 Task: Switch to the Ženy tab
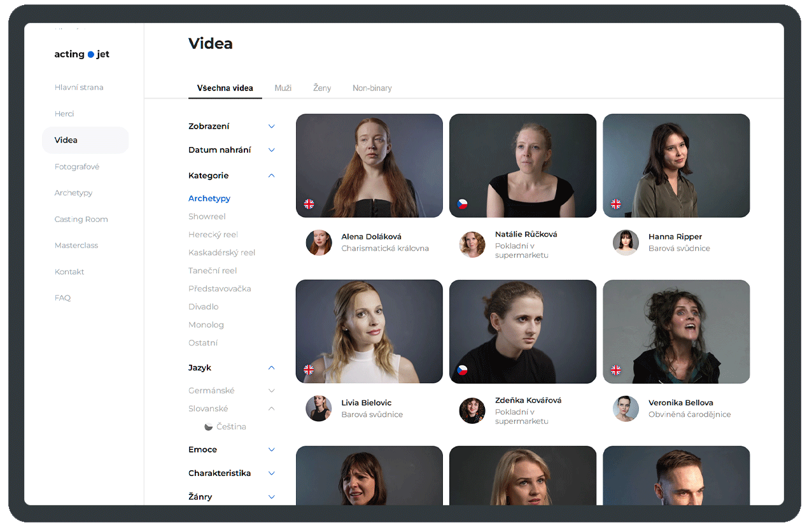(322, 88)
